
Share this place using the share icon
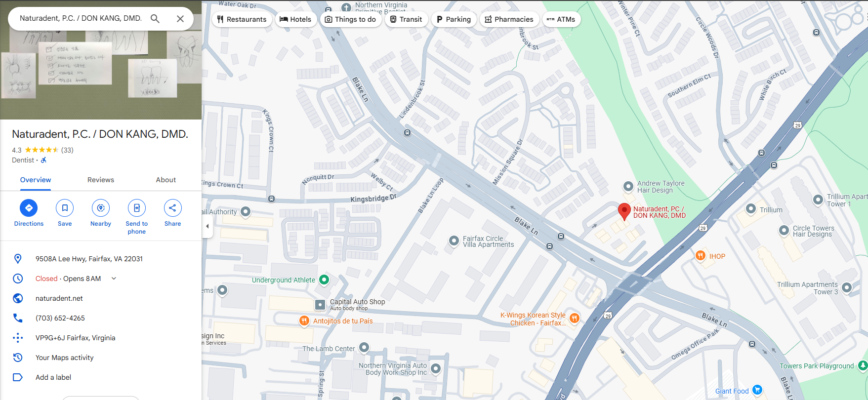tap(172, 208)
